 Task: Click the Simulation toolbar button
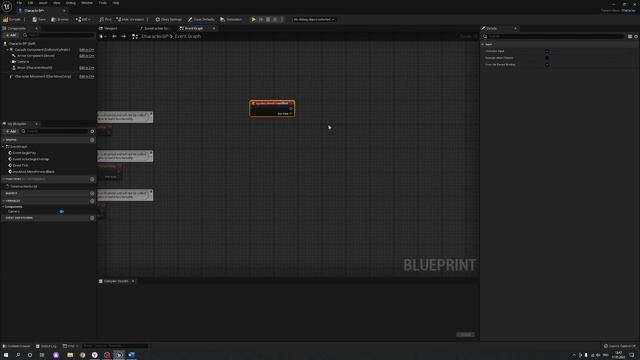[231, 19]
